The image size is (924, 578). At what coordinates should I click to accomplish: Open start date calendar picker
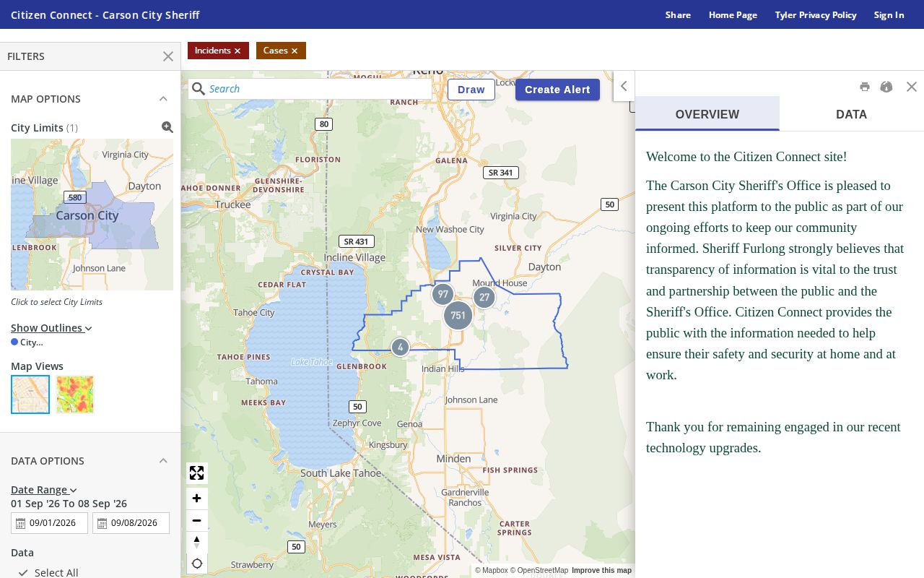21,523
